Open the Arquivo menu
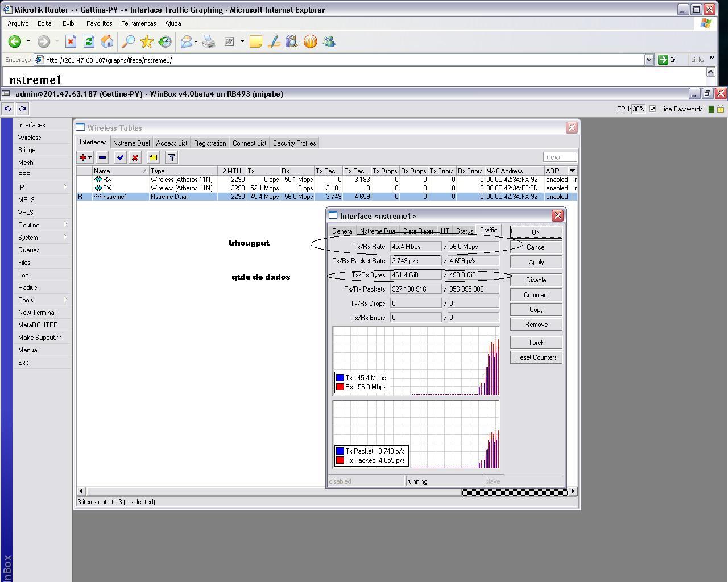The image size is (728, 582). click(18, 23)
